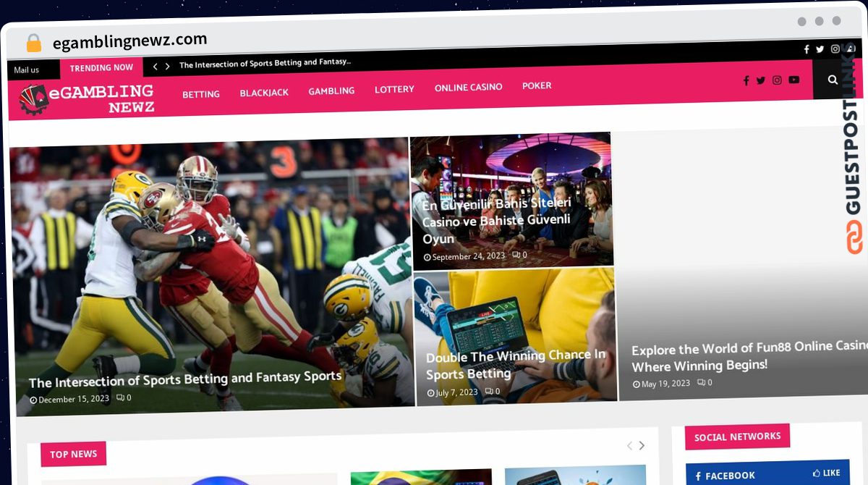Click the Trending Now label
Image resolution: width=868 pixels, height=485 pixels.
click(101, 68)
